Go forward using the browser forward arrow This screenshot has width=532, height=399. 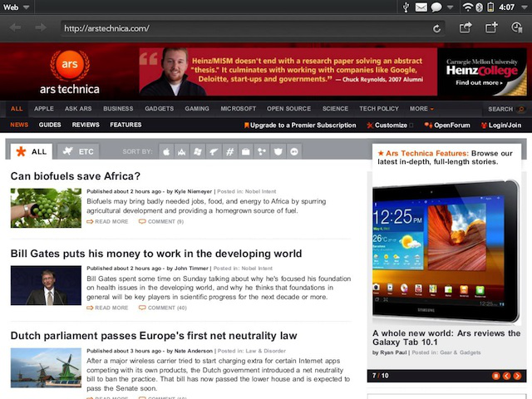pyautogui.click(x=41, y=27)
